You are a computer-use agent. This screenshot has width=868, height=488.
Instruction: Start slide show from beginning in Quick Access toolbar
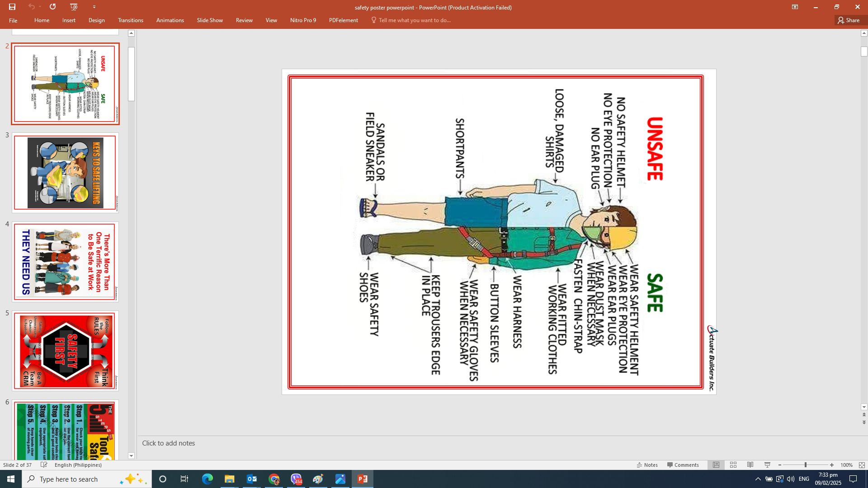pyautogui.click(x=73, y=7)
